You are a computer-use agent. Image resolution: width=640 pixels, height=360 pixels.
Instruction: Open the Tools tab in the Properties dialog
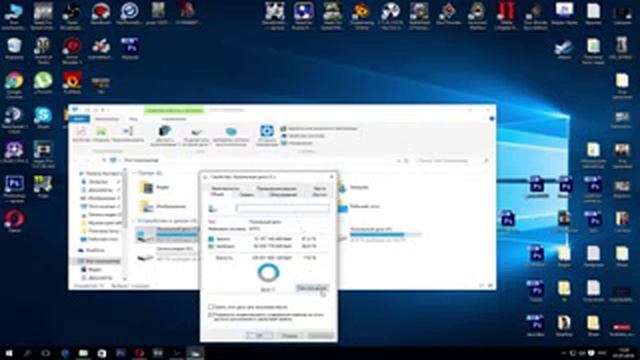[246, 195]
